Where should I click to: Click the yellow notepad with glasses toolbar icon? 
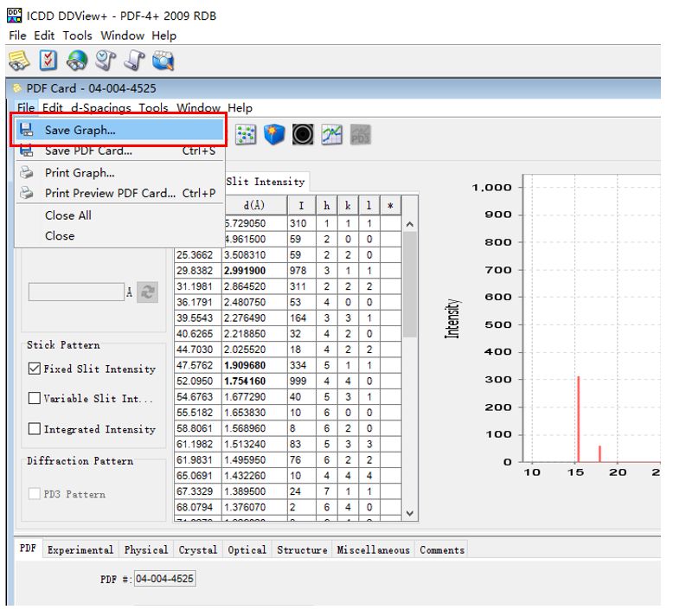pyautogui.click(x=18, y=61)
